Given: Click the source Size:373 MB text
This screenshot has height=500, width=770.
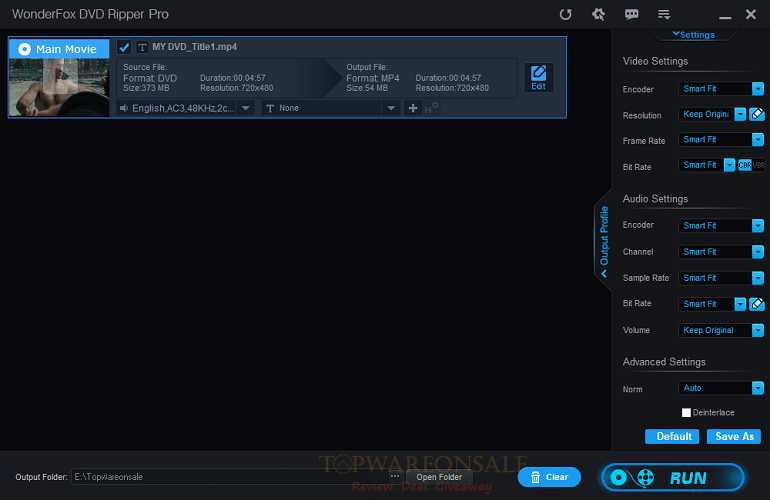Looking at the screenshot, I should pyautogui.click(x=146, y=88).
